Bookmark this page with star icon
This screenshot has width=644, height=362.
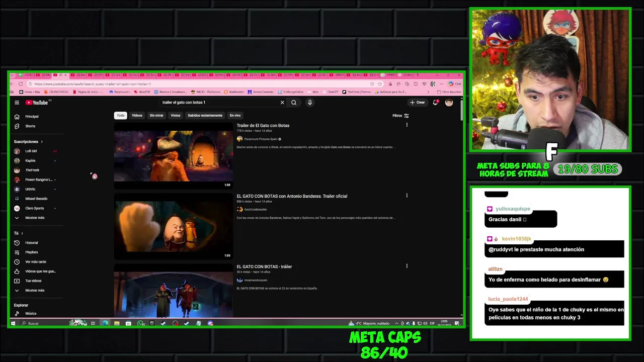(380, 84)
